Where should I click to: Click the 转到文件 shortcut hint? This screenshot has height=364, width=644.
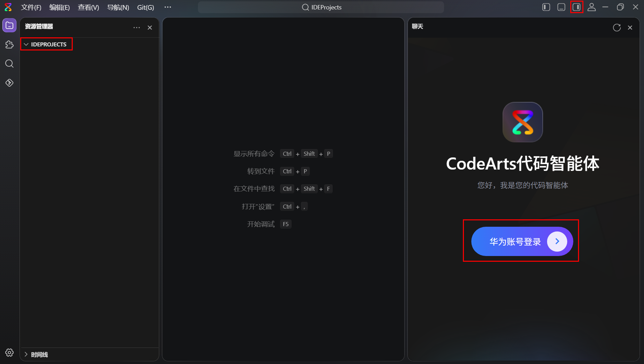pyautogui.click(x=261, y=171)
